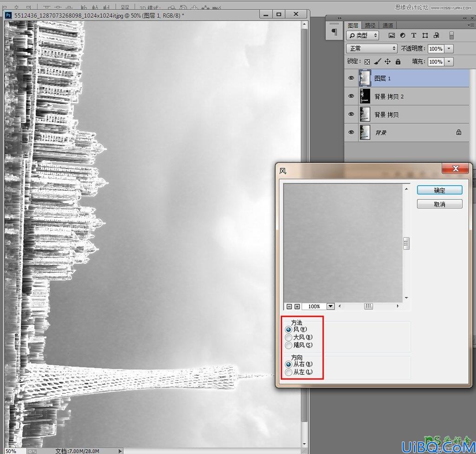Open the 类型 layer filter type dropdown
This screenshot has height=454, width=476.
click(x=363, y=35)
